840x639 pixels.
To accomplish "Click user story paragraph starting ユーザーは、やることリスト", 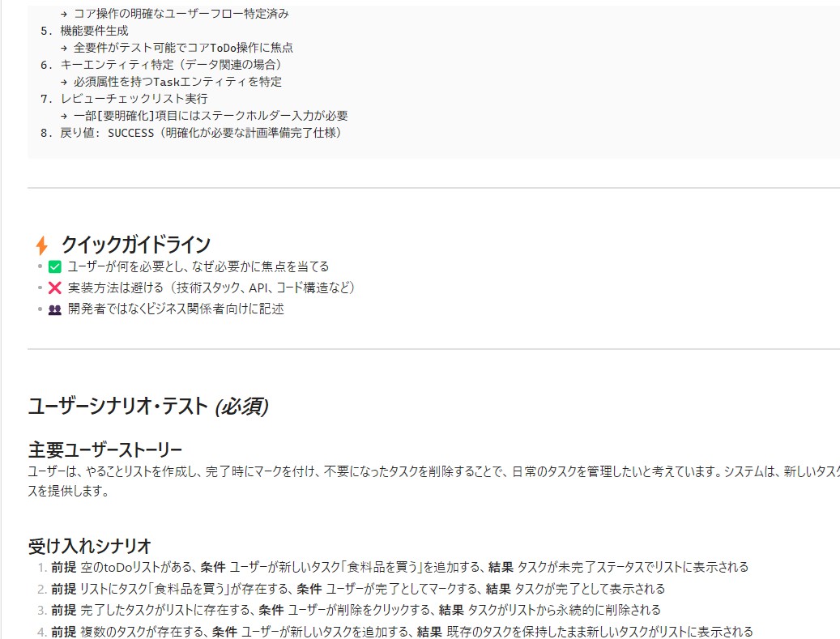I will (434, 481).
